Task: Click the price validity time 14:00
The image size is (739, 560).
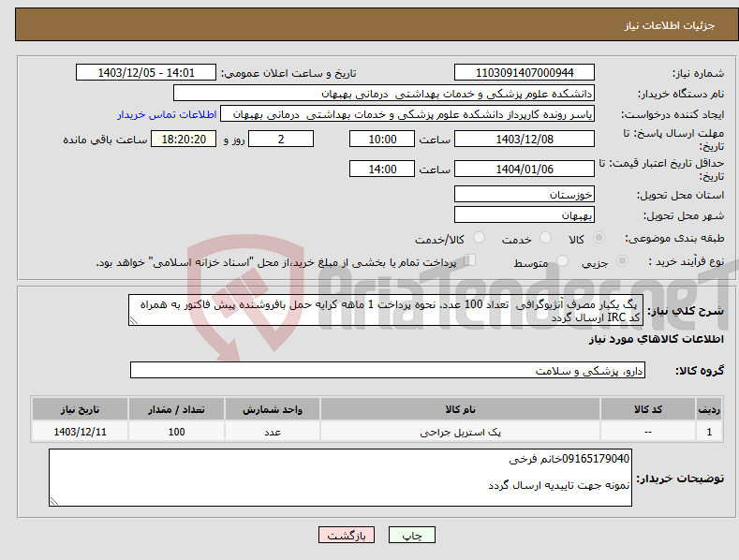Action: coord(382,169)
